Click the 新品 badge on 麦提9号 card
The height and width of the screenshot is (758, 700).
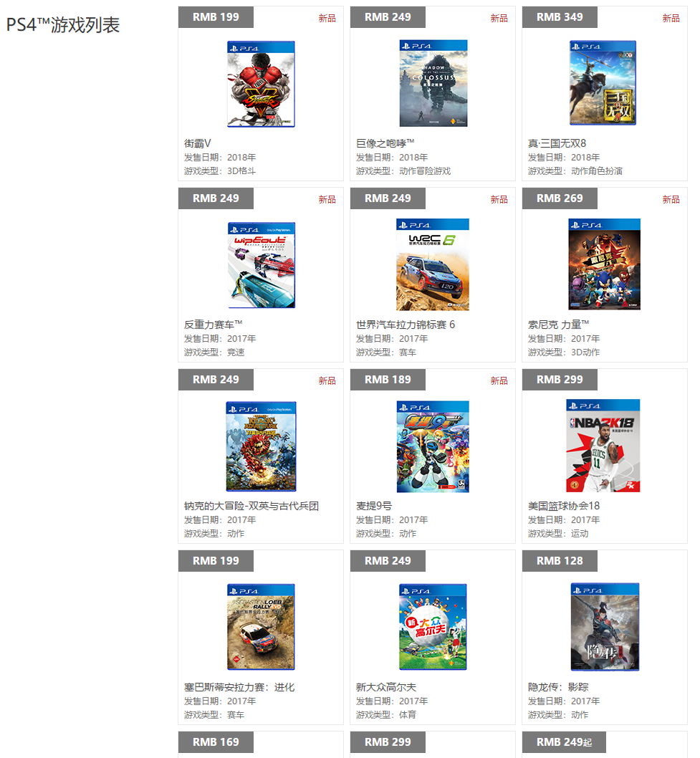click(499, 380)
